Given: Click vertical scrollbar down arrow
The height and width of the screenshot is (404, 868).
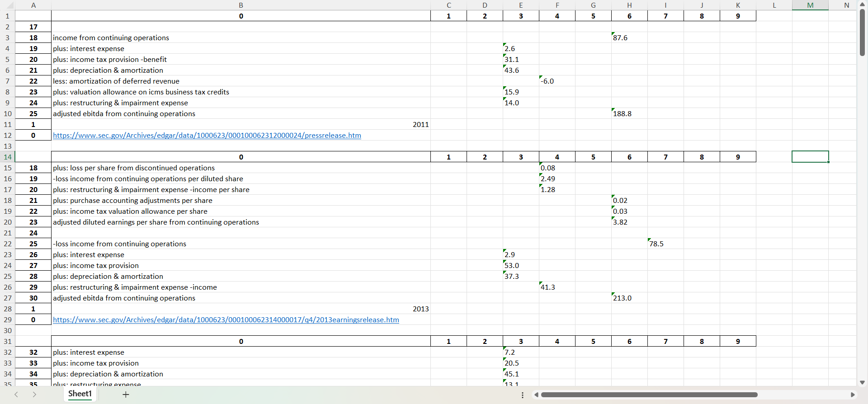Looking at the screenshot, I should 862,382.
